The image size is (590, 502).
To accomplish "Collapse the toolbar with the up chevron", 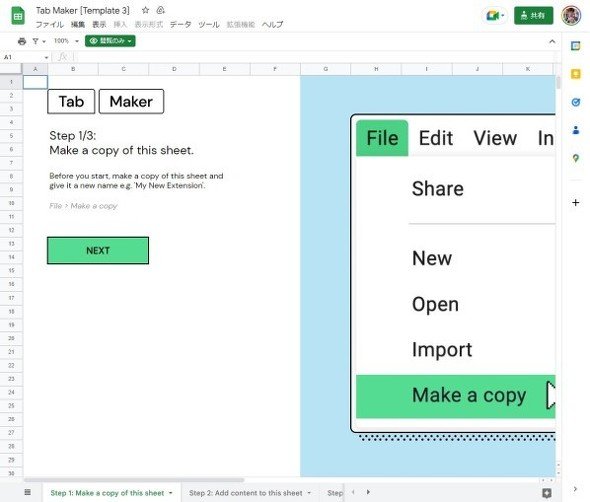I will (x=552, y=41).
